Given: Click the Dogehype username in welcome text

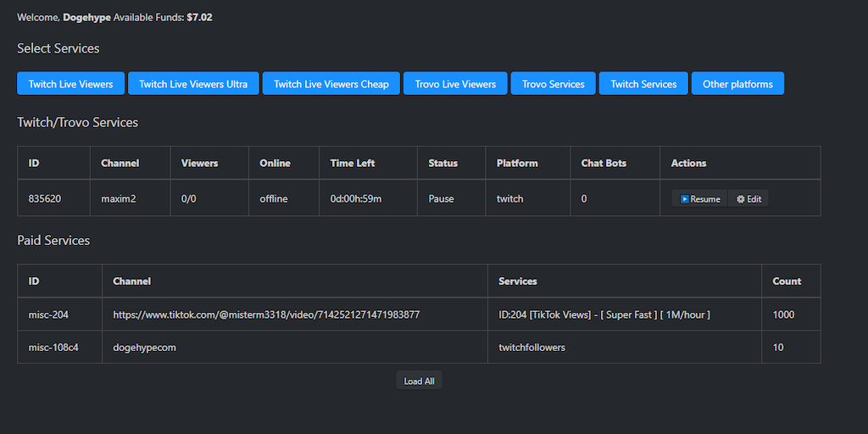Looking at the screenshot, I should (x=86, y=17).
